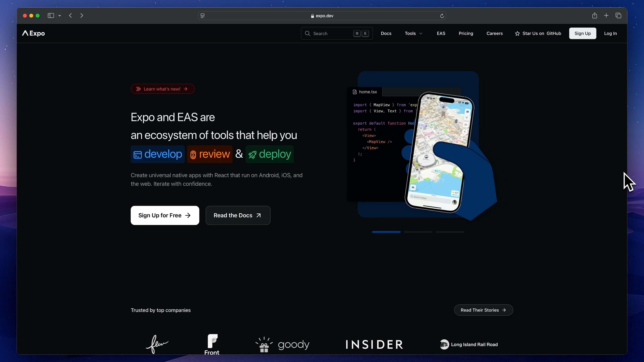Toggle the Safari sidebar icon
The width and height of the screenshot is (644, 362).
click(51, 15)
